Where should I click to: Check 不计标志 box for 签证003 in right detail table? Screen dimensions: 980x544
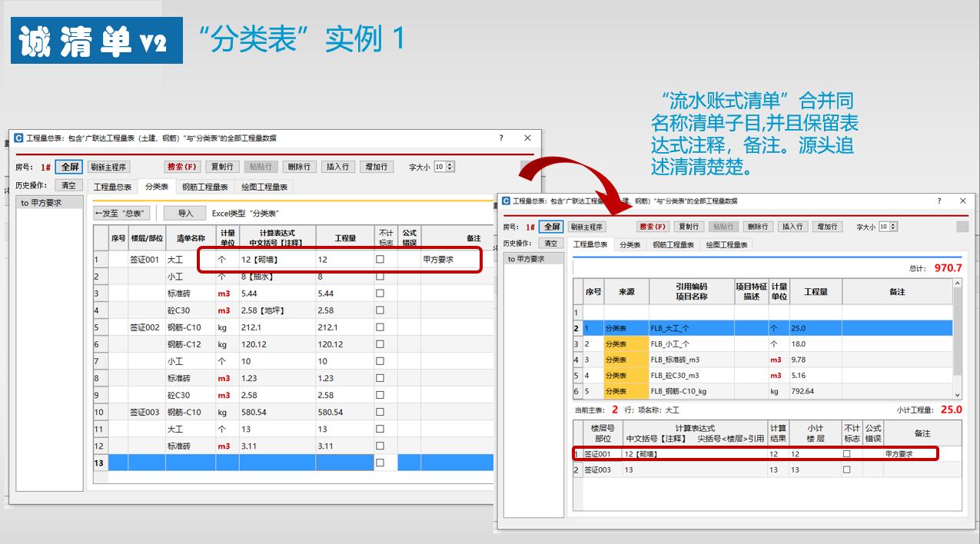(x=847, y=469)
